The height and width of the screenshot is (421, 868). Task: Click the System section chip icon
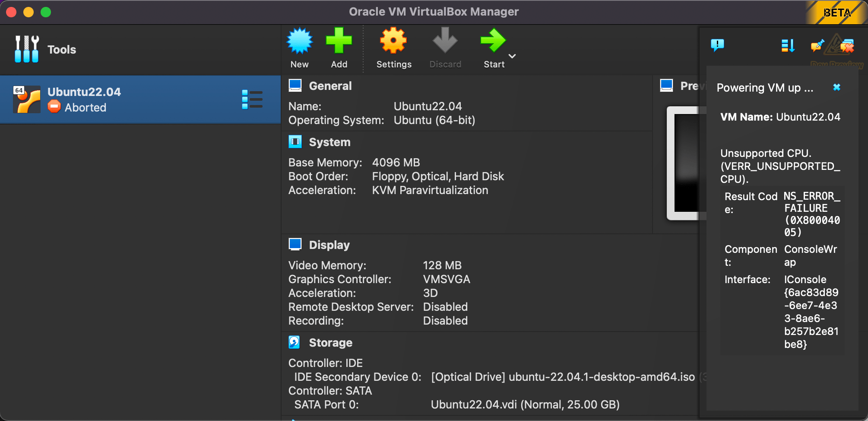295,142
